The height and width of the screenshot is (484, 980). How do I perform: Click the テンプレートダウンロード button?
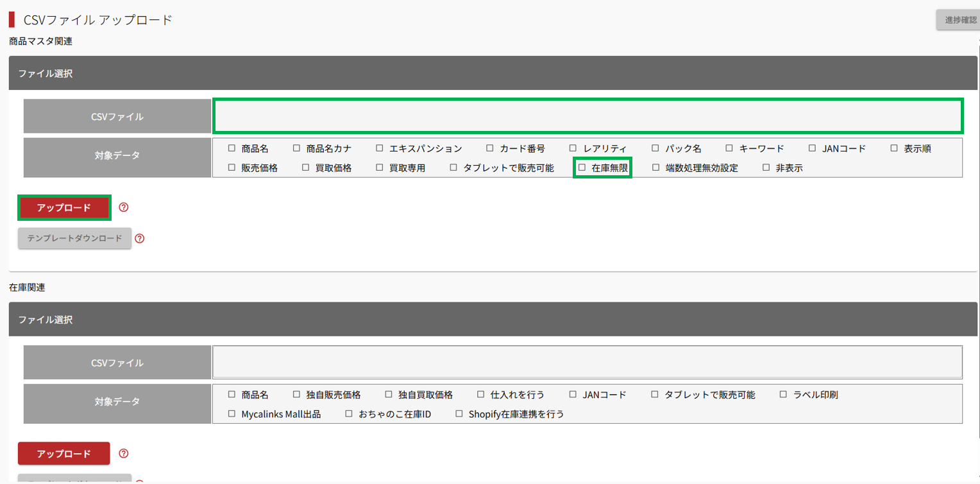pos(74,238)
